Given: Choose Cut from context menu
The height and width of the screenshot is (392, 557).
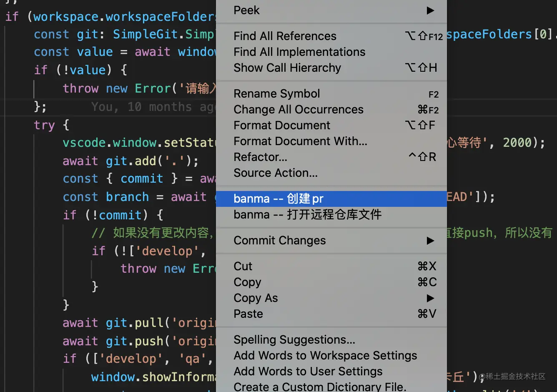Looking at the screenshot, I should tap(331, 266).
